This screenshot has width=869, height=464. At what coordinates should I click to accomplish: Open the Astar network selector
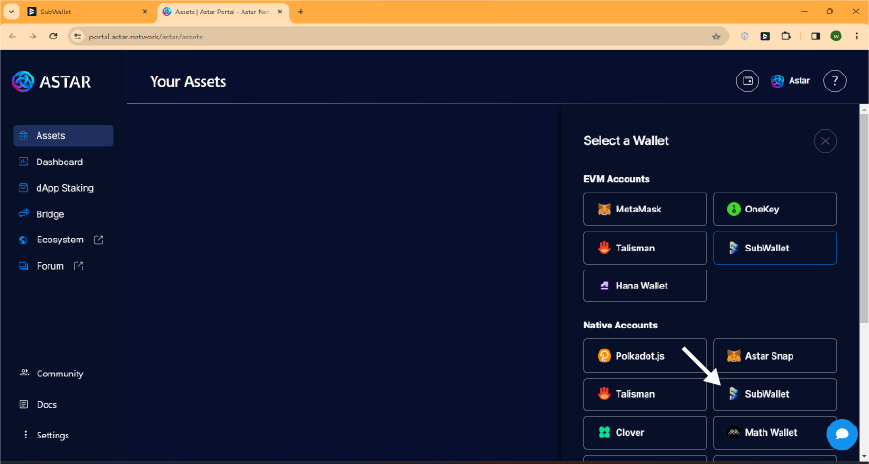790,81
